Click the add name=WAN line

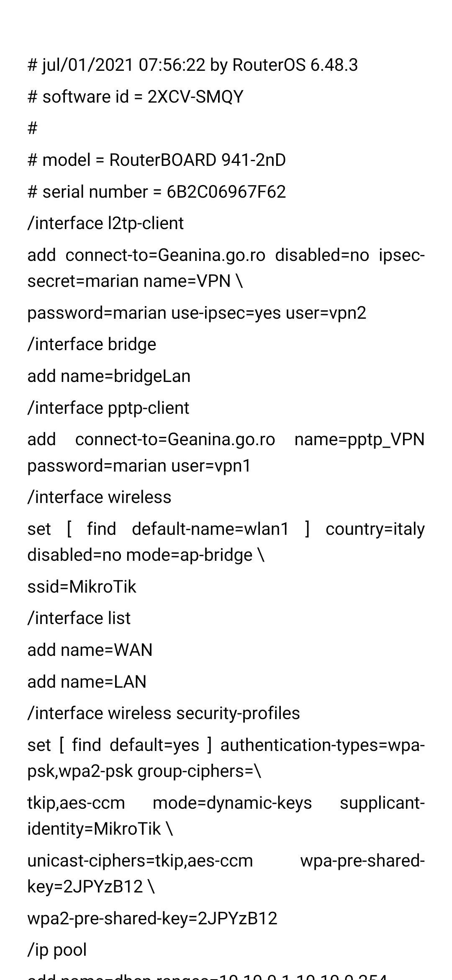(90, 650)
